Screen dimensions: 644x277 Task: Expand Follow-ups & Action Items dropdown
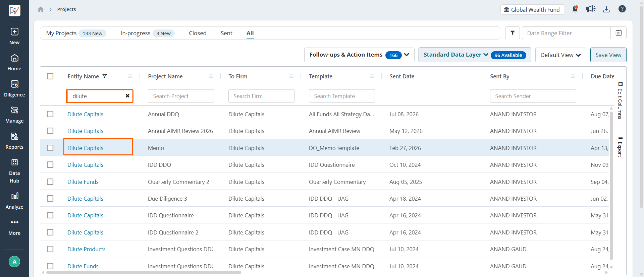click(x=359, y=55)
